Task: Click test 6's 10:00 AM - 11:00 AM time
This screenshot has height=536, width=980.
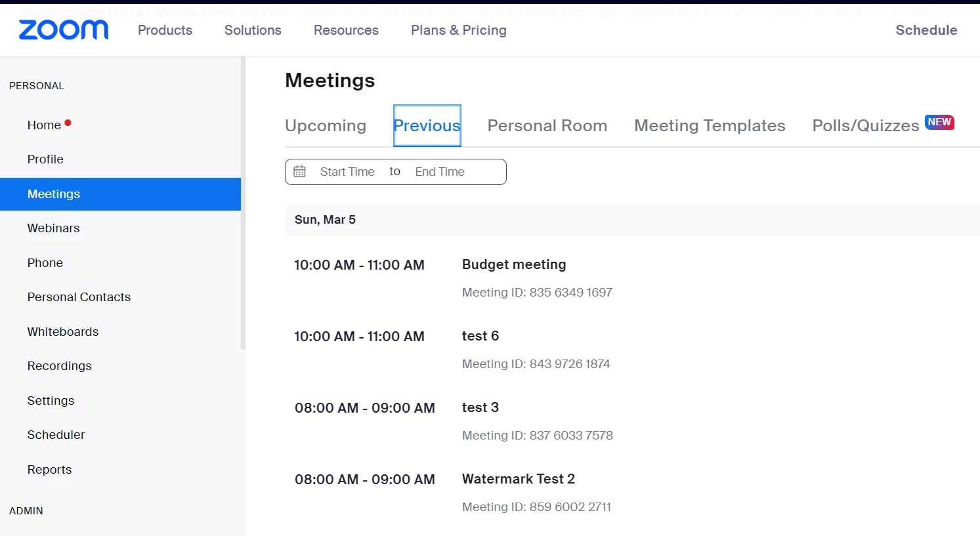Action: tap(359, 337)
